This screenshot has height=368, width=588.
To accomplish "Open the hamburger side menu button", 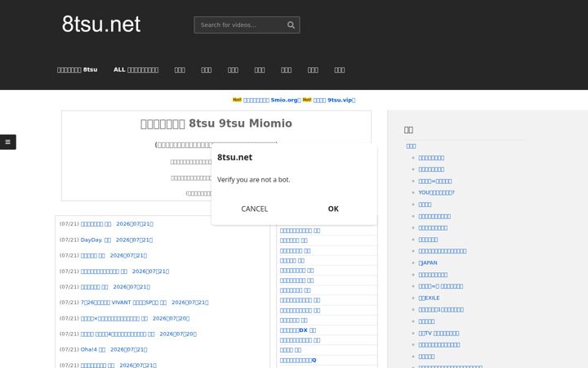I will (8, 142).
